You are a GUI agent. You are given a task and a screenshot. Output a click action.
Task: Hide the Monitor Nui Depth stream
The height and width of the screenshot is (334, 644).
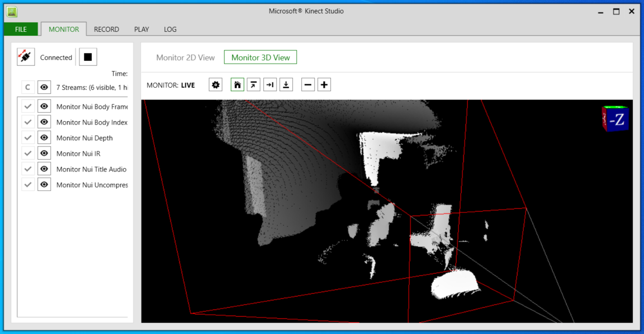pos(44,138)
